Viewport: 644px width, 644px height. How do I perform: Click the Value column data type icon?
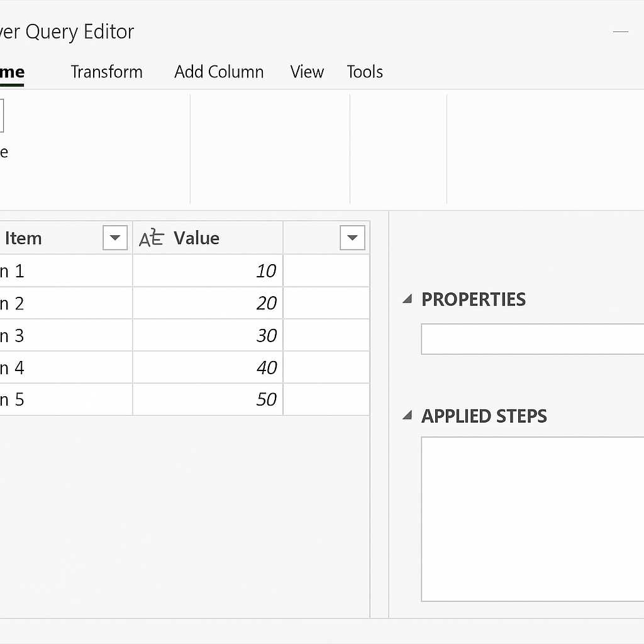click(x=151, y=238)
